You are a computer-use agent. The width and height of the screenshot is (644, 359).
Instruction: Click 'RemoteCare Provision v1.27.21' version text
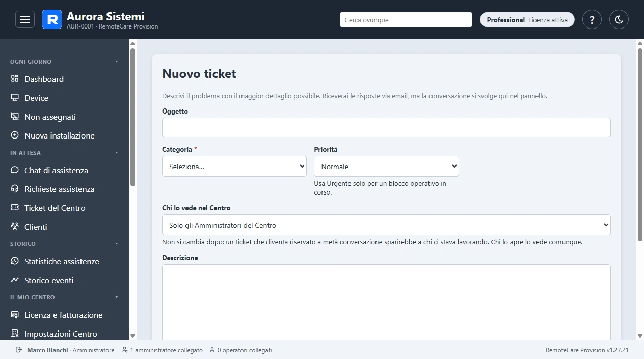pos(587,350)
